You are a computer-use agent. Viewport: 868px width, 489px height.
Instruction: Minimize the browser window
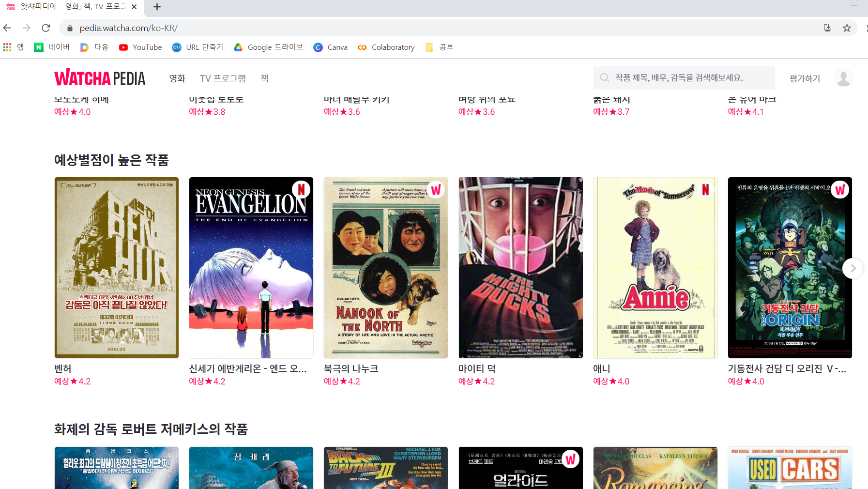pos(854,5)
